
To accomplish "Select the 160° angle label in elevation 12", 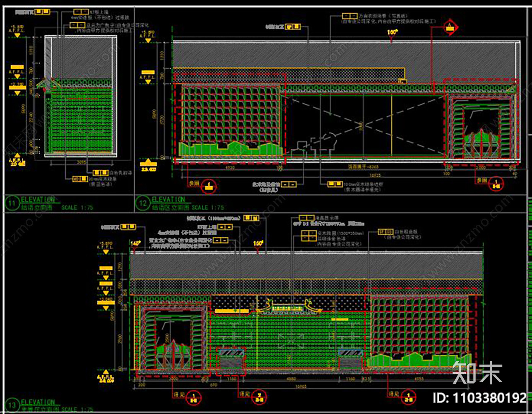I will tap(392, 32).
